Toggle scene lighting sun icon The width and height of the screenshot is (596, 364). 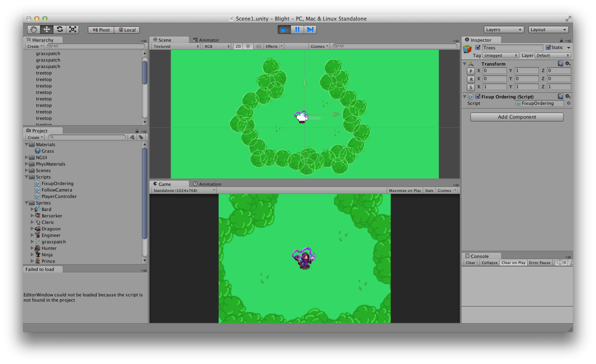(x=248, y=46)
